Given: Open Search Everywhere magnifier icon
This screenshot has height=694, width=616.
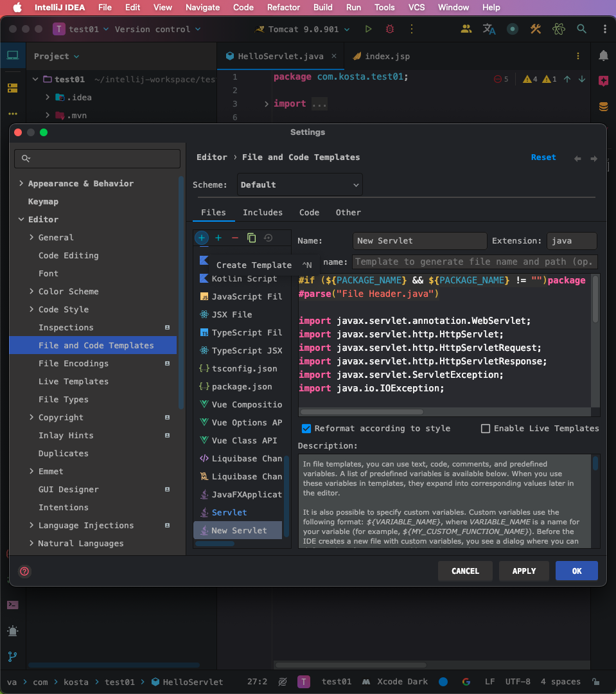Looking at the screenshot, I should (x=581, y=29).
